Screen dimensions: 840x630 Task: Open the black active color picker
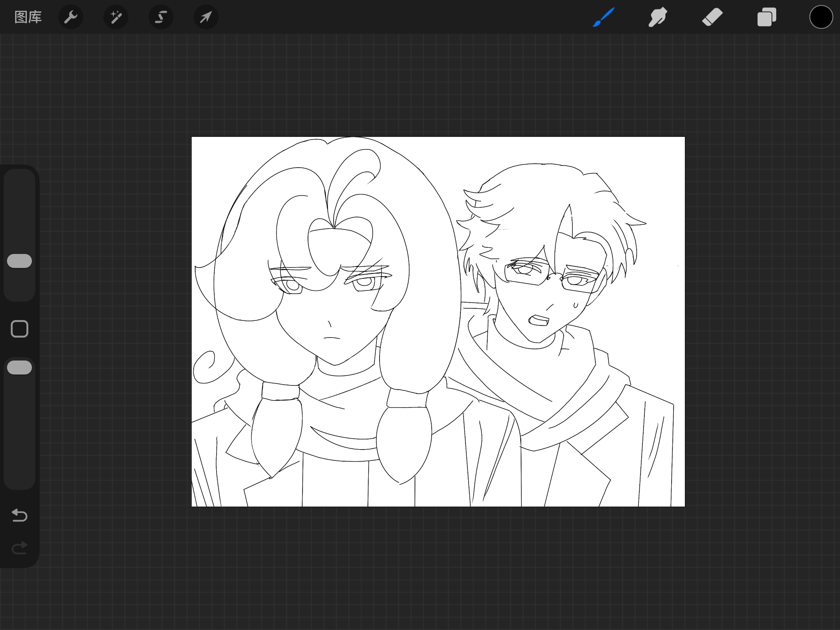pos(821,17)
